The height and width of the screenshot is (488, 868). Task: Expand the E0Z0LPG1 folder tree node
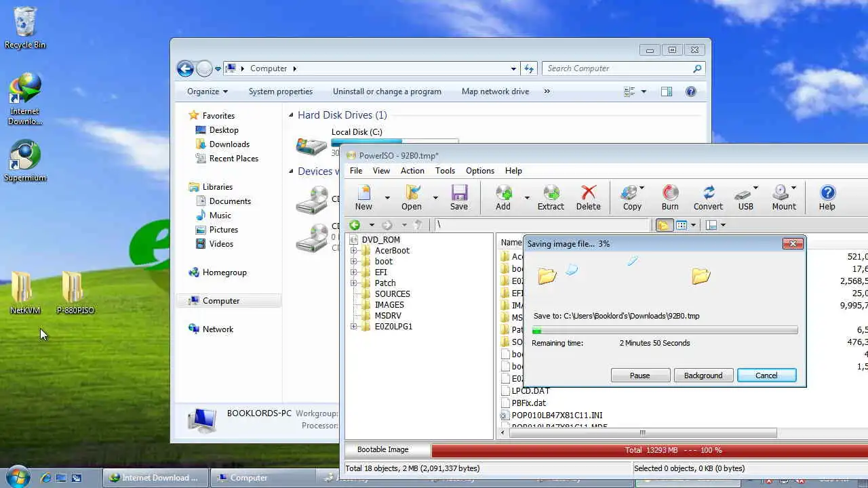pos(353,327)
